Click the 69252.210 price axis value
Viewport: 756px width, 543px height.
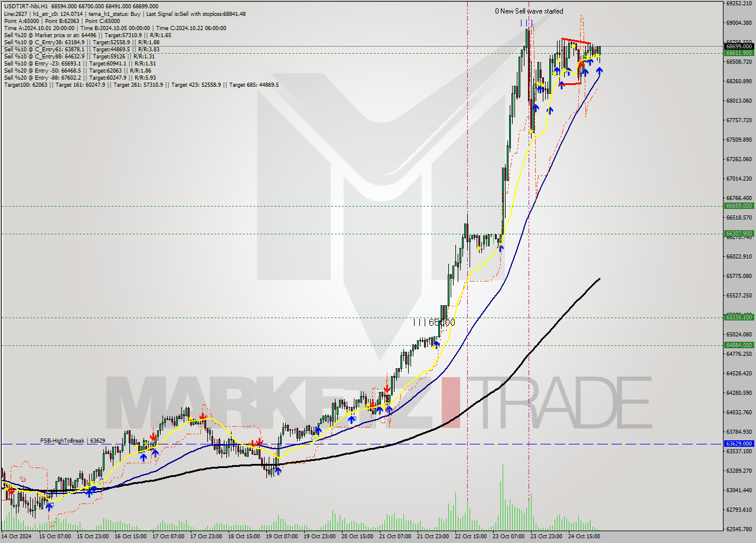(x=739, y=3)
